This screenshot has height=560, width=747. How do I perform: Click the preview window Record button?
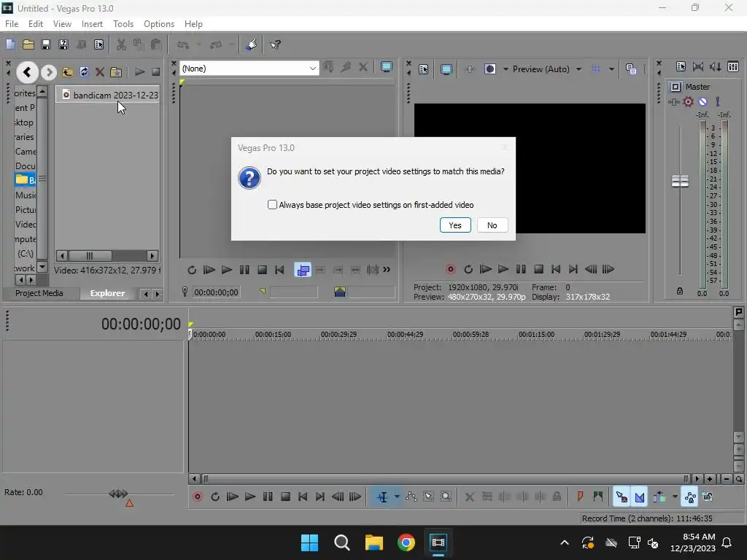pos(450,270)
